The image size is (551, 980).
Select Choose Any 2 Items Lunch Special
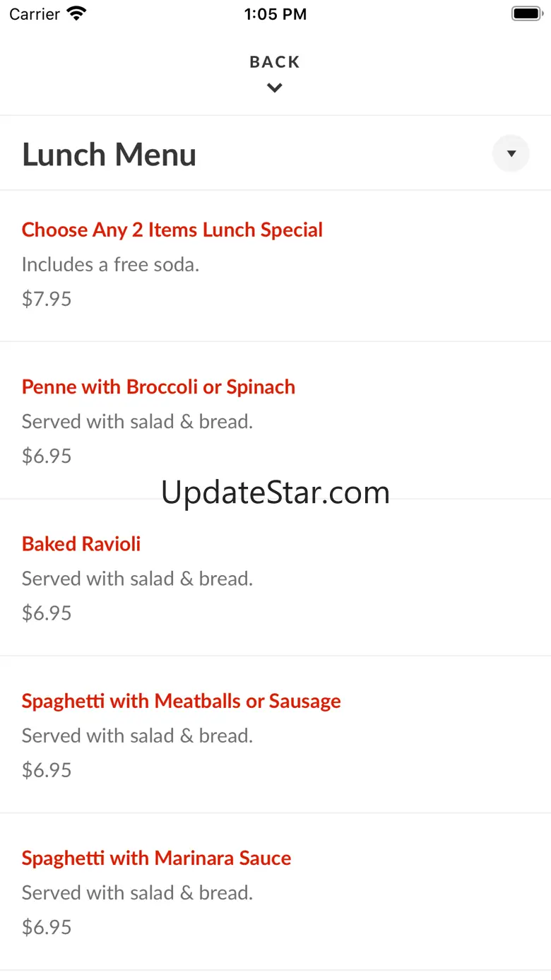point(172,230)
